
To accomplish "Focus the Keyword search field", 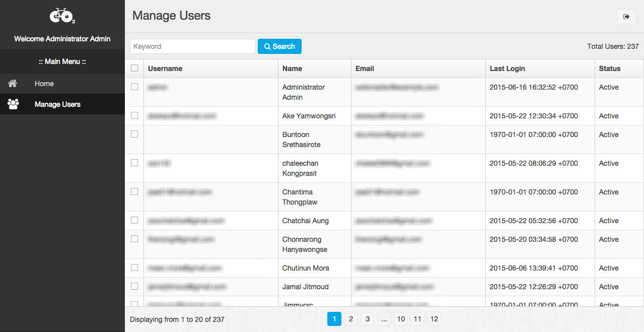I will [x=192, y=46].
